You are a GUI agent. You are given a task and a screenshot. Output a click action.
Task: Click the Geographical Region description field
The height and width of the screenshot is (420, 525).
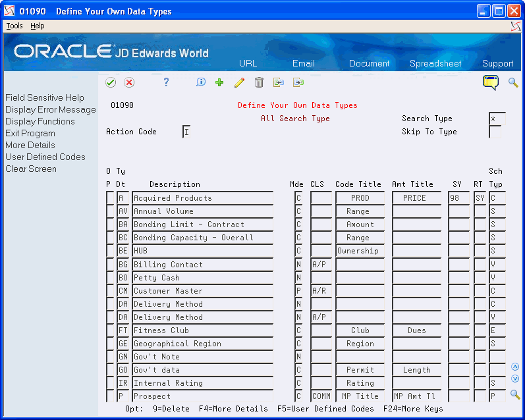tap(203, 344)
